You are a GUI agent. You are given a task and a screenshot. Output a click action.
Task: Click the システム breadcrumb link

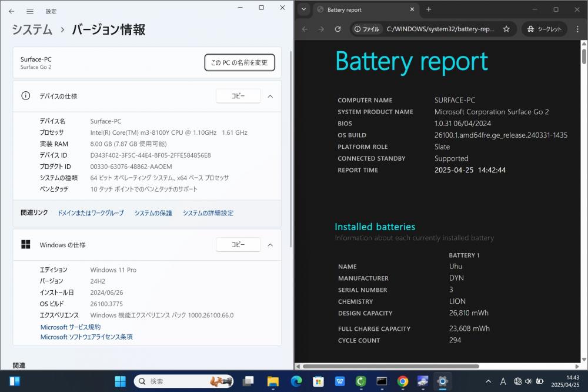click(x=32, y=29)
